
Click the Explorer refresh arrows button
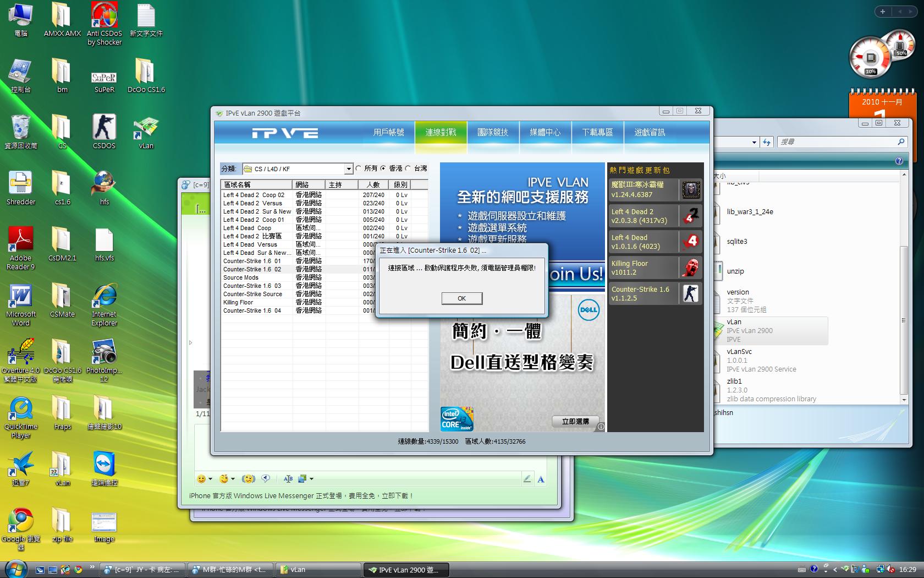[x=767, y=142]
